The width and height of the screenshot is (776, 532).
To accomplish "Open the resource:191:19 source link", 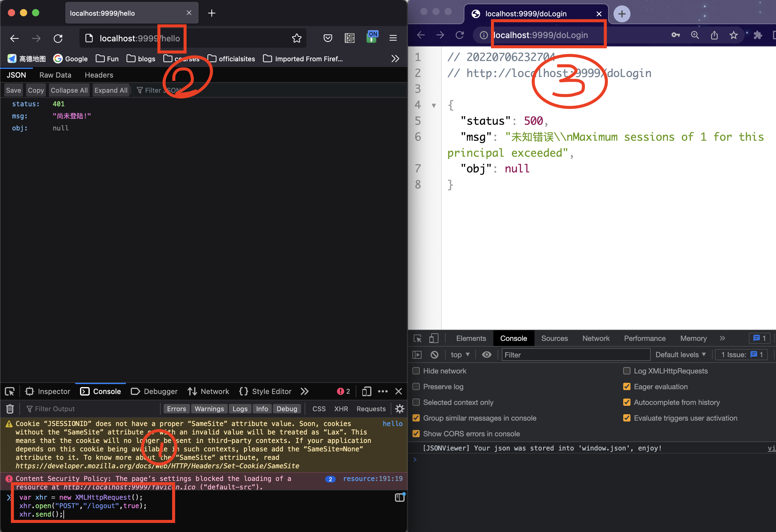I will (x=373, y=479).
